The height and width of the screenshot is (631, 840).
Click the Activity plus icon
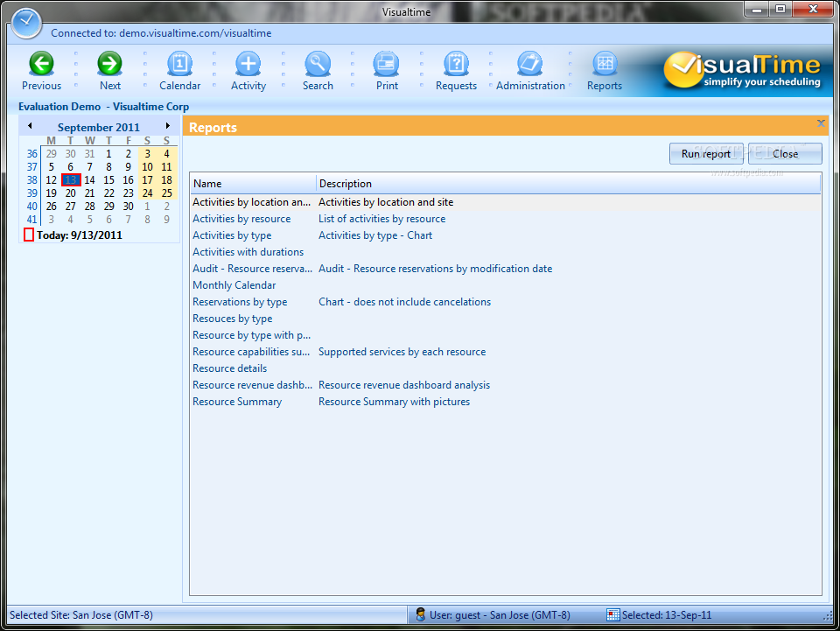248,63
